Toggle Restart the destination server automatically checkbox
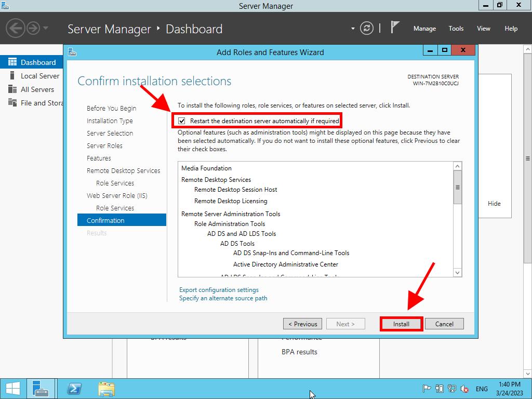The image size is (532, 399). [x=182, y=121]
